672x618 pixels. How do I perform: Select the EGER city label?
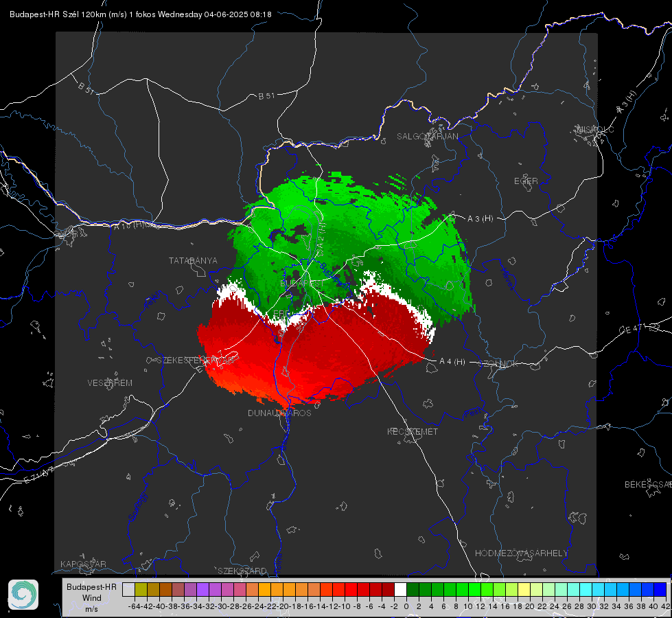pos(526,181)
